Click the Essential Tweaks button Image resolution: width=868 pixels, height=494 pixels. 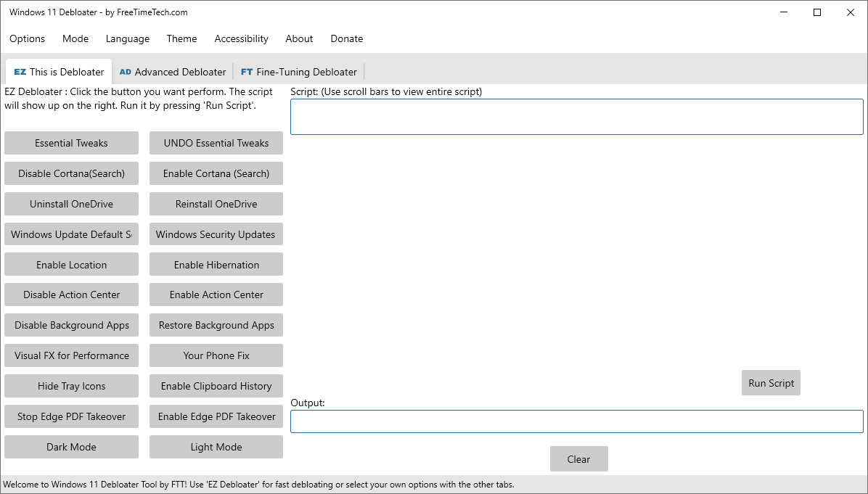(71, 143)
